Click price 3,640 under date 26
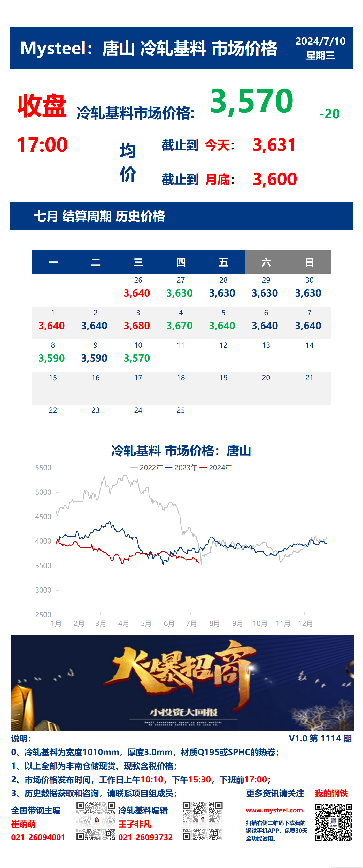The width and height of the screenshot is (363, 868). point(137,293)
